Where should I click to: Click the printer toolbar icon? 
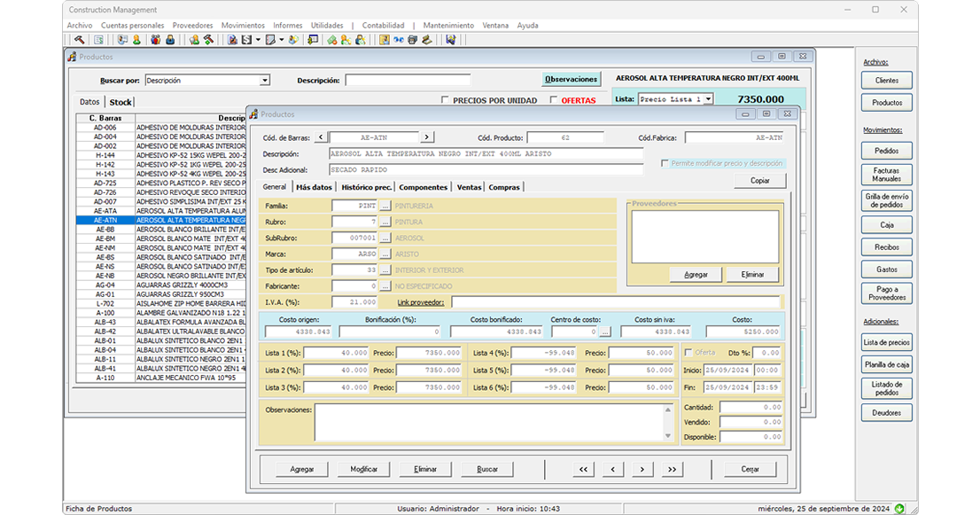pos(413,40)
